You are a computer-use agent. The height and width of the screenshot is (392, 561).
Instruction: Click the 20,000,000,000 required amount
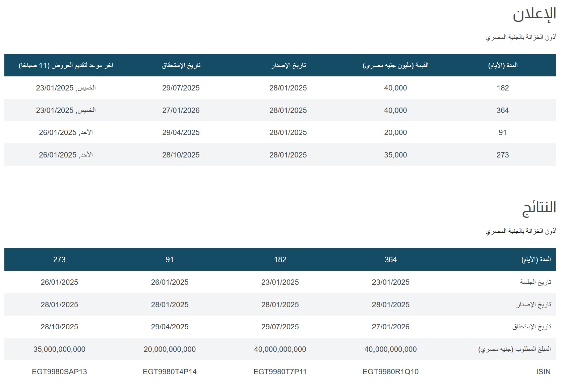[170, 349]
